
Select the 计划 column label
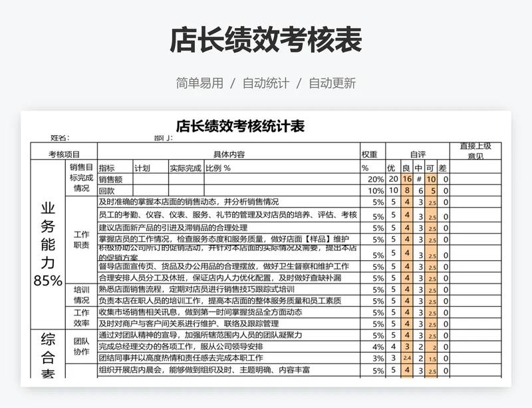[x=151, y=168]
